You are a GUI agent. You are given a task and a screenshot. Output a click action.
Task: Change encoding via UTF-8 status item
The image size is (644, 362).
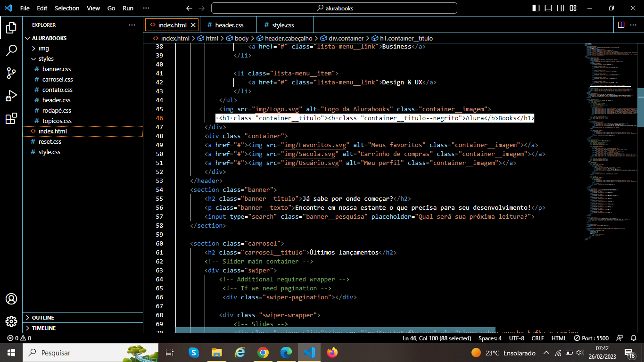(x=516, y=338)
